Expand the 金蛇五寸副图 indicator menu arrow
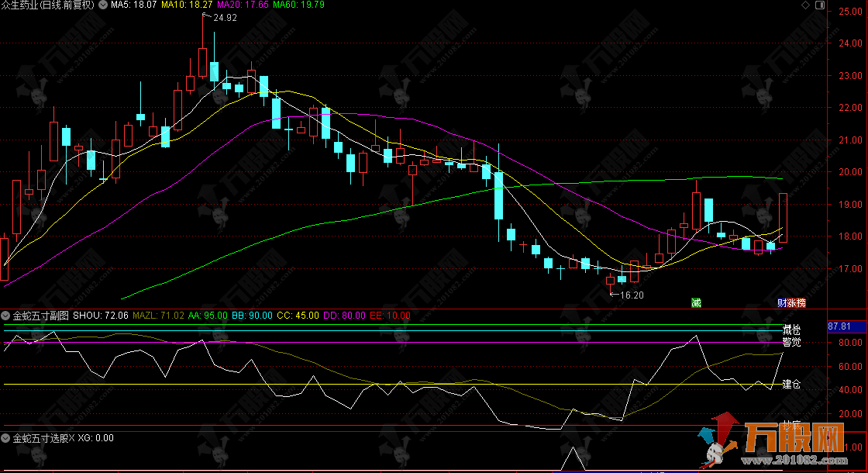 6,316
